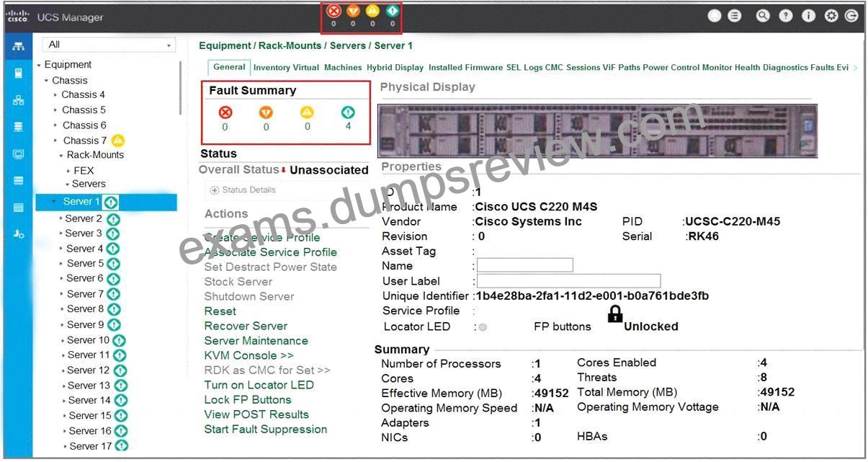Open the help question mark icon
Screen dimensions: 868x462
tap(786, 16)
